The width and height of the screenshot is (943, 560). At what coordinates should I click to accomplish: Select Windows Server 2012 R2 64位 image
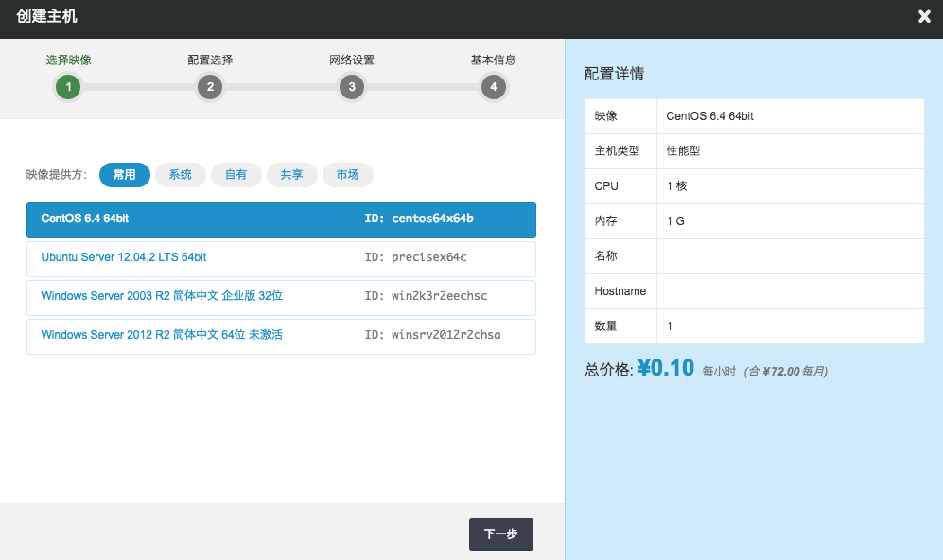[162, 335]
